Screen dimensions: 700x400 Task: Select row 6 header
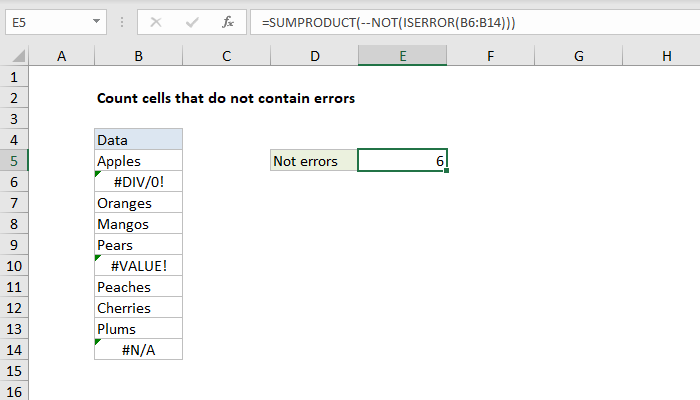(x=14, y=182)
